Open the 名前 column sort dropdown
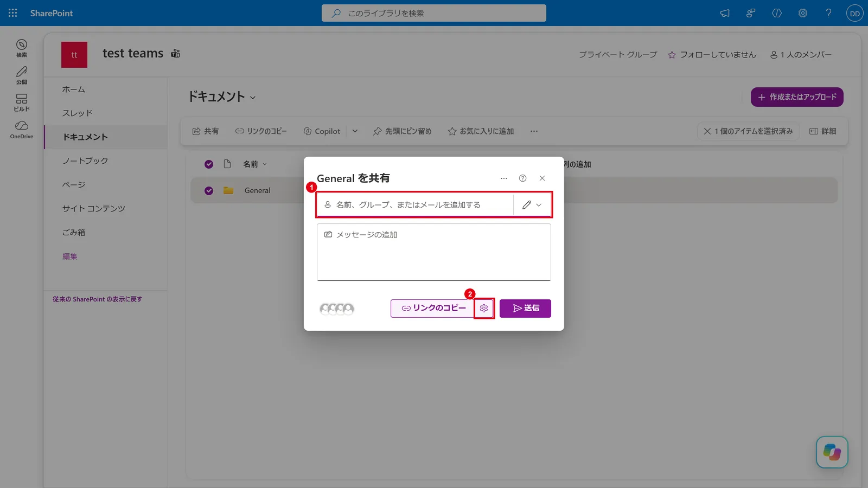 [x=255, y=164]
